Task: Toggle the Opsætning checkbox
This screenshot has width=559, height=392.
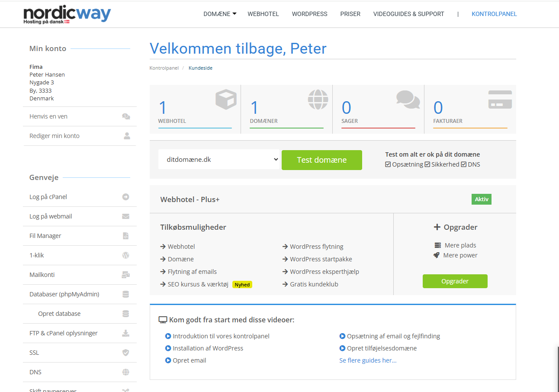Action: click(x=388, y=164)
